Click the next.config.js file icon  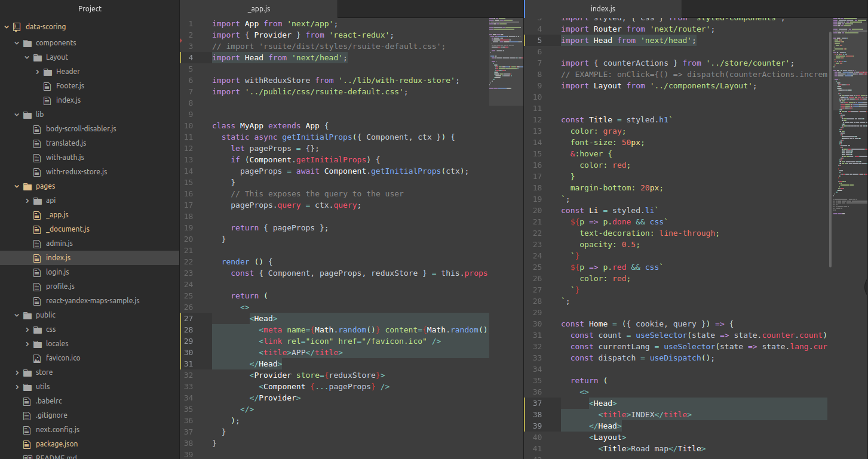point(26,429)
